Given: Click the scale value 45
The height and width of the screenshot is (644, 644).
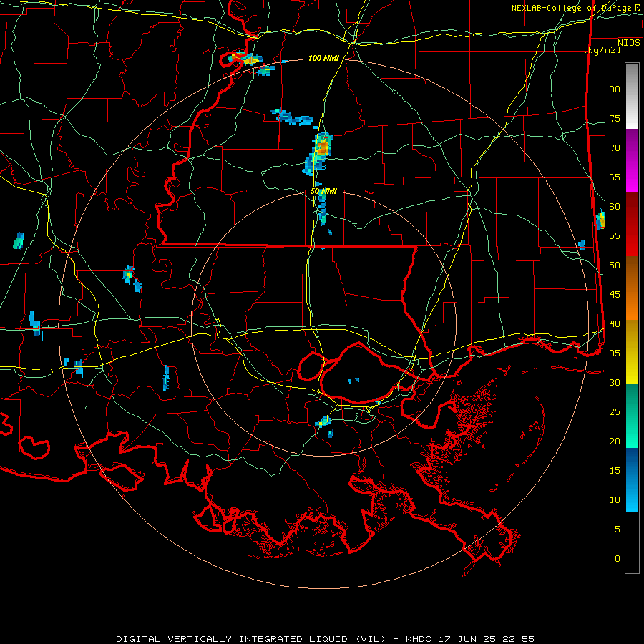Looking at the screenshot, I should [x=615, y=295].
